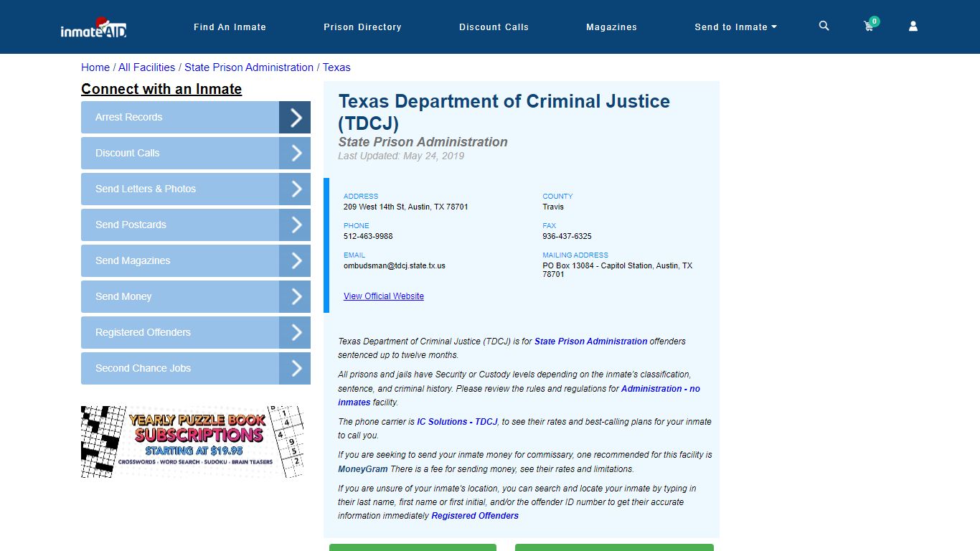Viewport: 980px width, 551px height.
Task: Go to Discount Calls in top navigation
Action: pyautogui.click(x=494, y=27)
